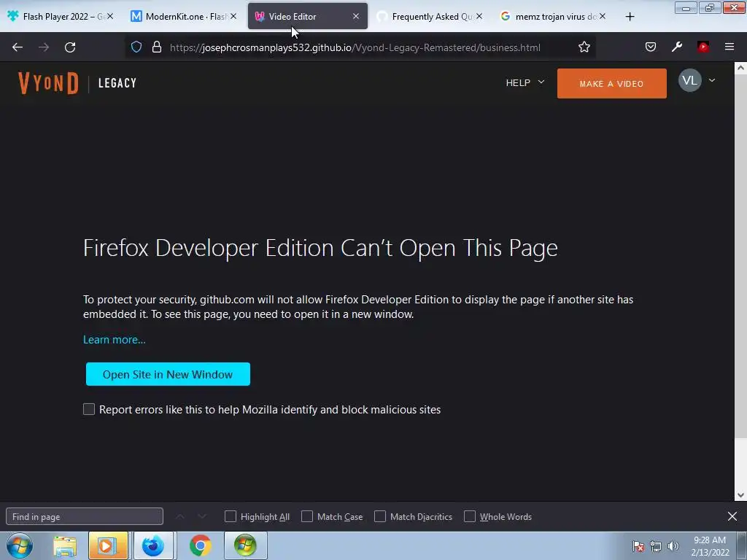
Task: Follow the Learn more link
Action: [115, 340]
